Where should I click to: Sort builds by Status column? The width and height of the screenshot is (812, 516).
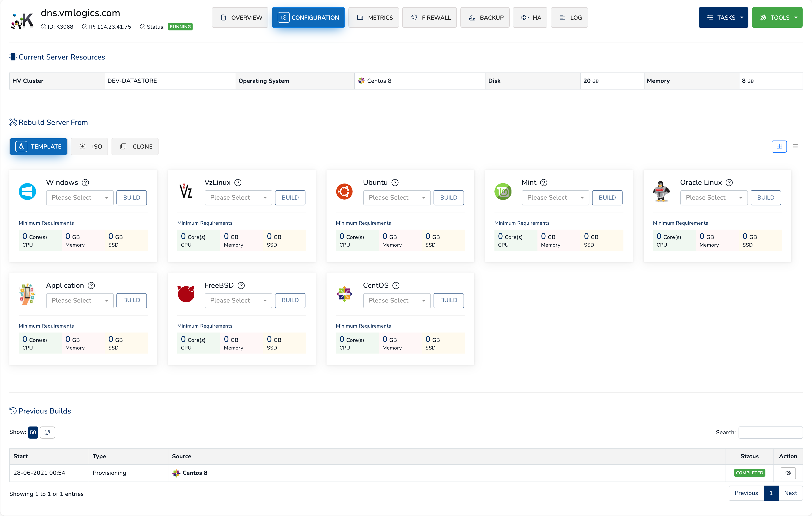point(749,456)
